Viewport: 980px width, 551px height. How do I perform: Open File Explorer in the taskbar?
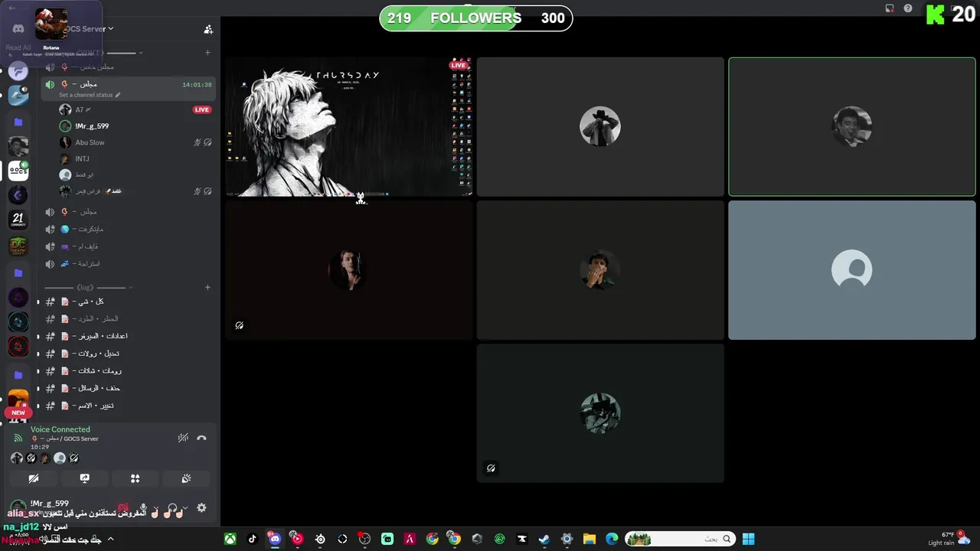tap(589, 539)
